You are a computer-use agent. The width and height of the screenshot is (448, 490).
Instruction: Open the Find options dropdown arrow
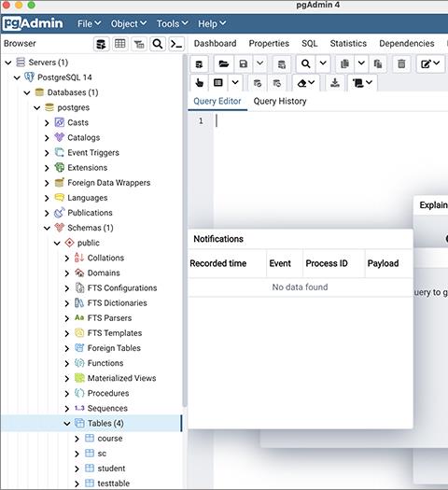coord(323,63)
